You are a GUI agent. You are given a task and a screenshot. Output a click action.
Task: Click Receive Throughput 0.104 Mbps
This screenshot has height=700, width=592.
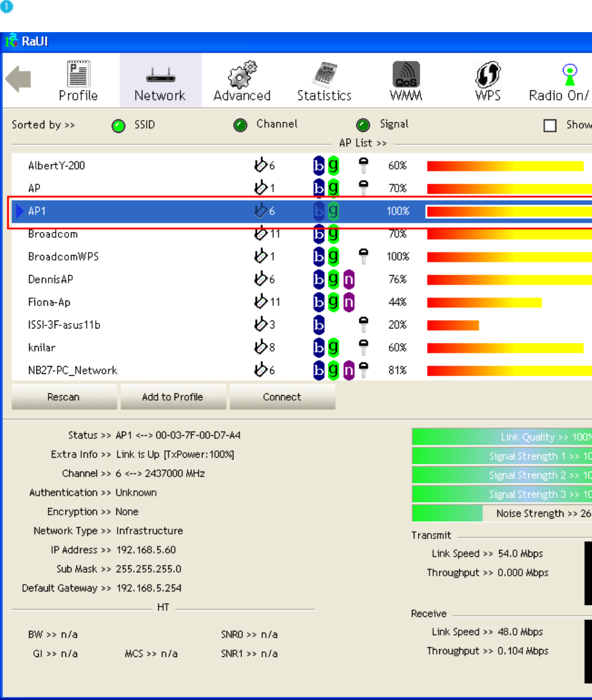pos(523,651)
